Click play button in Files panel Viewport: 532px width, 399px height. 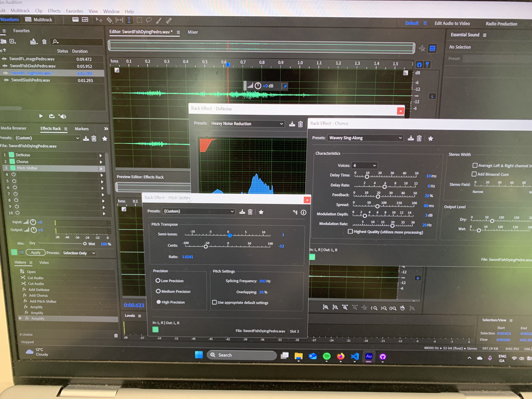click(x=41, y=116)
